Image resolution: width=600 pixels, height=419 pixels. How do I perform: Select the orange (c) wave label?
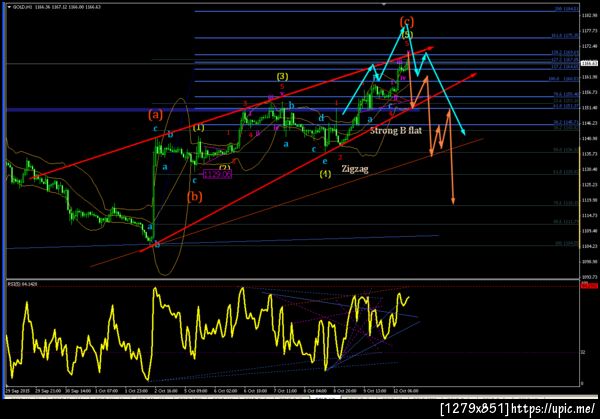click(407, 21)
